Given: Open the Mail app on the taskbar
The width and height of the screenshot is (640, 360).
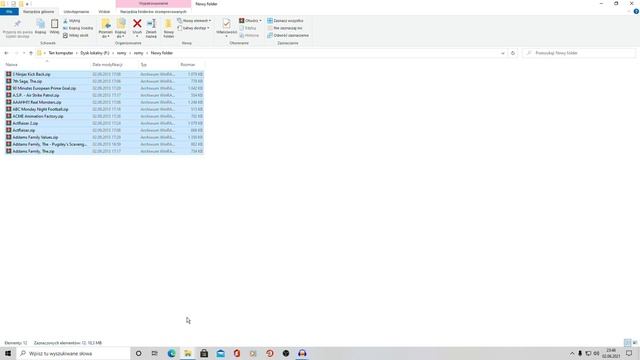Looking at the screenshot, I should 220,353.
